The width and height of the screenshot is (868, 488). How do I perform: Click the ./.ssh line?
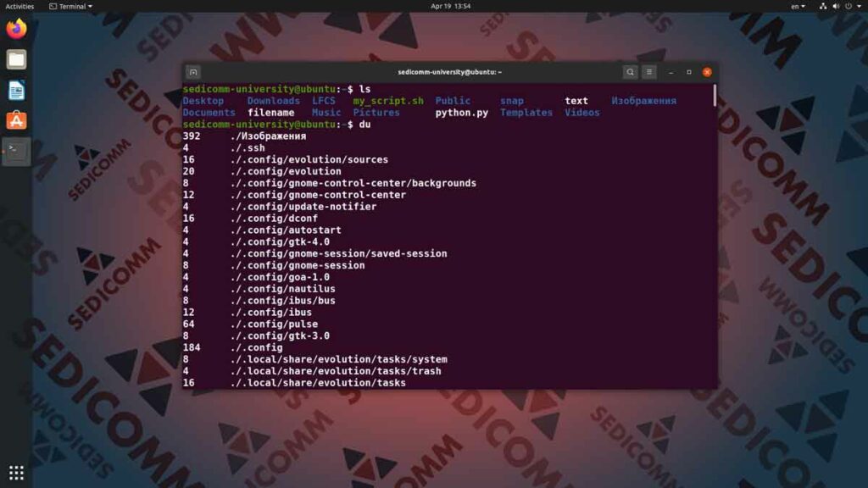click(224, 147)
